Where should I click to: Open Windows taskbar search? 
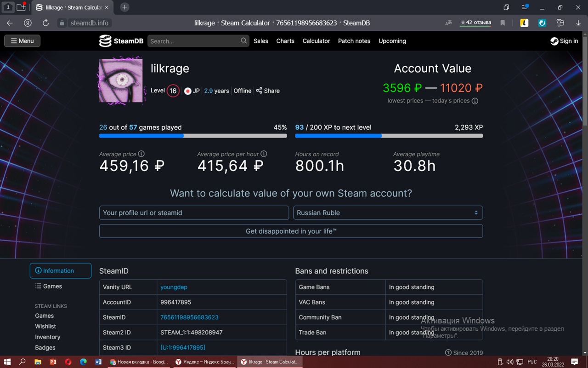pos(22,362)
